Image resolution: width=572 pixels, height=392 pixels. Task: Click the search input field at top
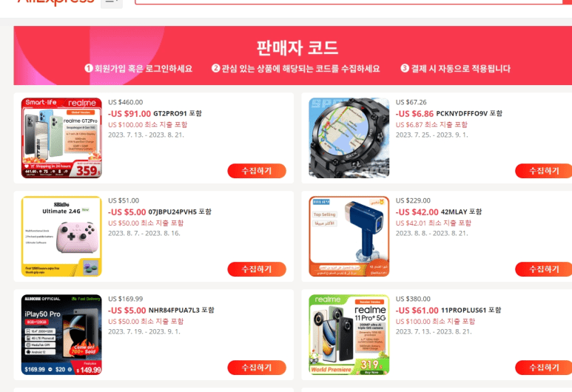pos(349,1)
